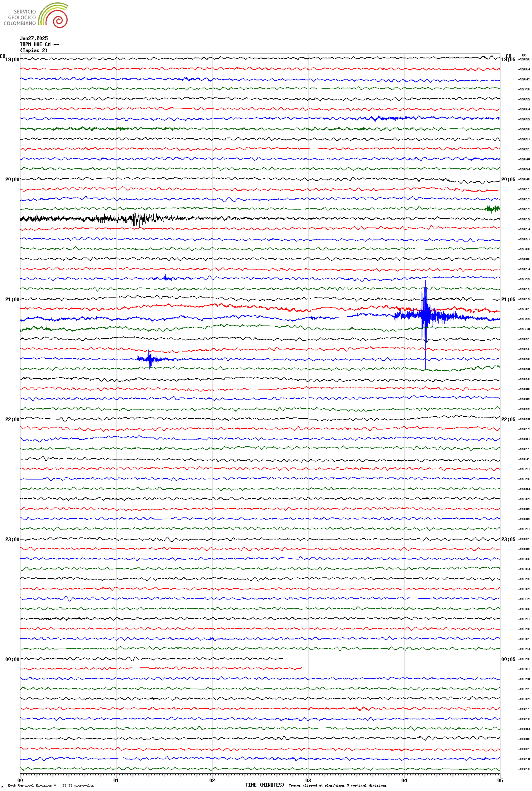Click the green burst at the right edge

click(492, 208)
